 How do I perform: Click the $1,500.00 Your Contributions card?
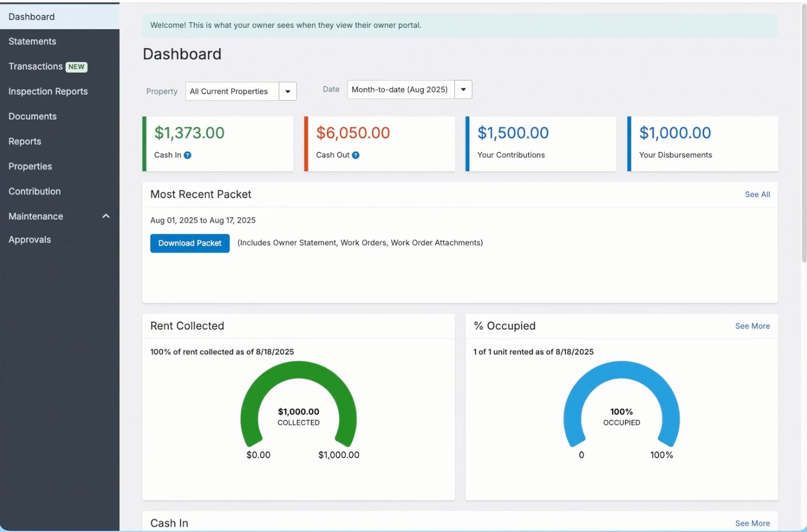541,143
